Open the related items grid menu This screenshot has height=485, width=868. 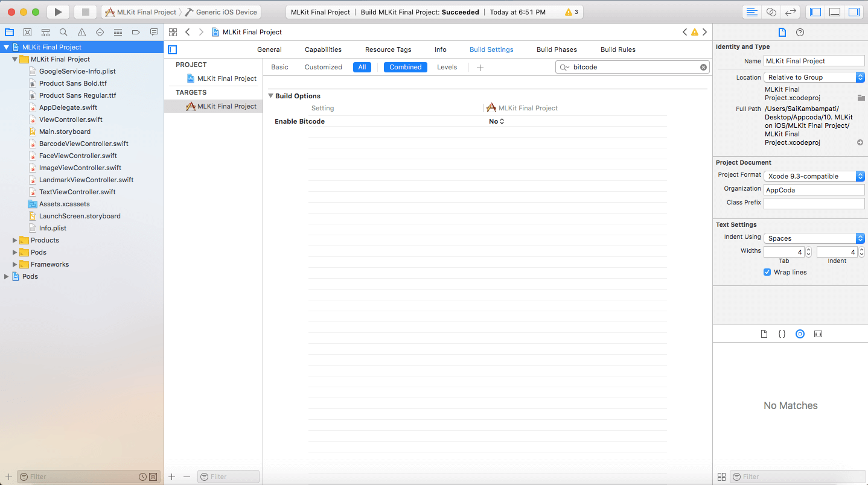point(173,32)
